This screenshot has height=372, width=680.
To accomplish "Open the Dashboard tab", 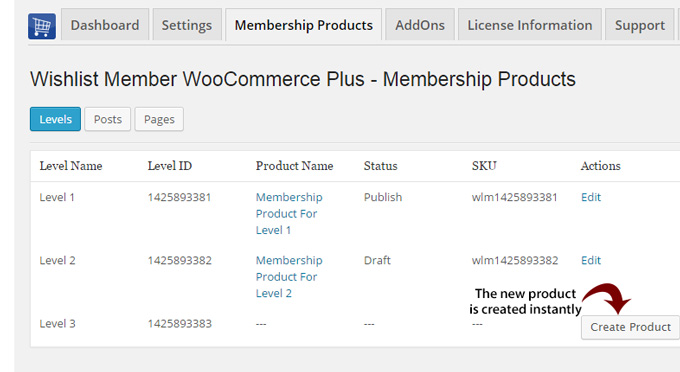I will tap(105, 25).
